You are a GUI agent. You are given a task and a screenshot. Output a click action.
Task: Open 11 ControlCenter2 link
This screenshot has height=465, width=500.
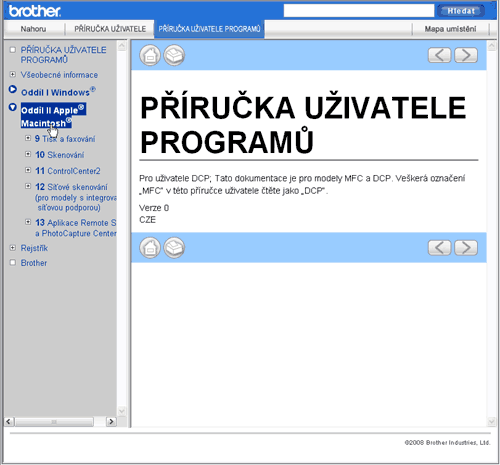68,171
